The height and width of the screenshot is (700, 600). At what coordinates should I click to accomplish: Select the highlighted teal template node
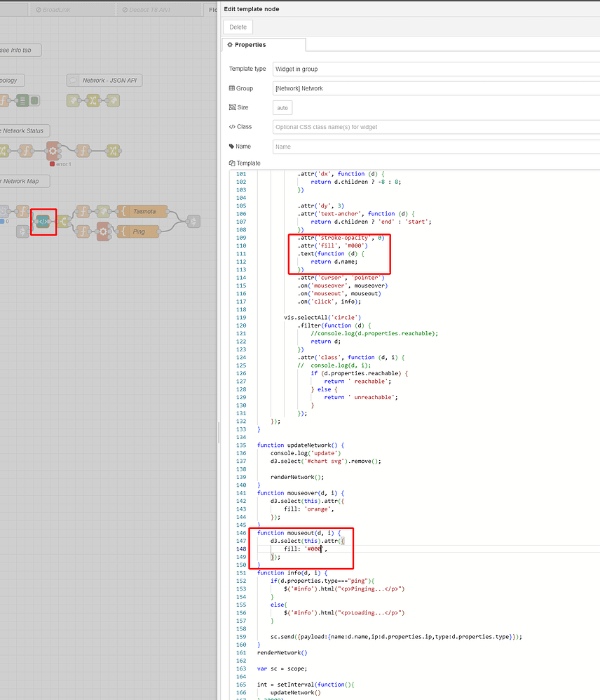pyautogui.click(x=43, y=222)
